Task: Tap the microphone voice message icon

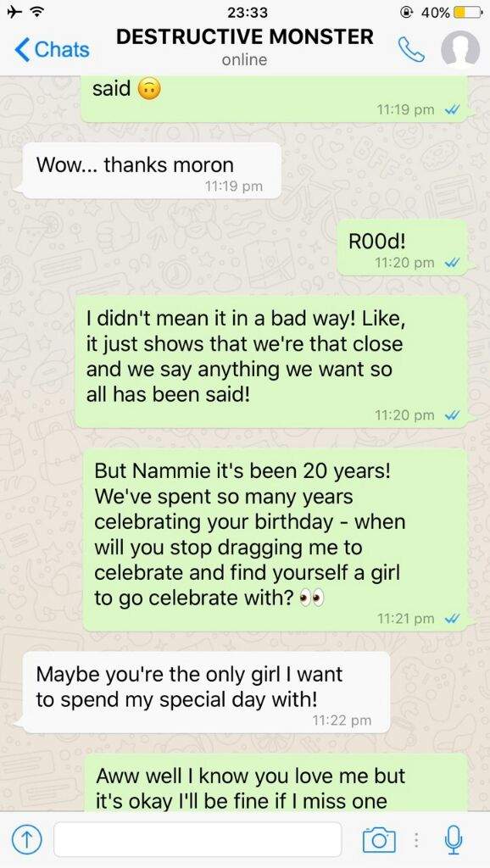Action: (454, 839)
